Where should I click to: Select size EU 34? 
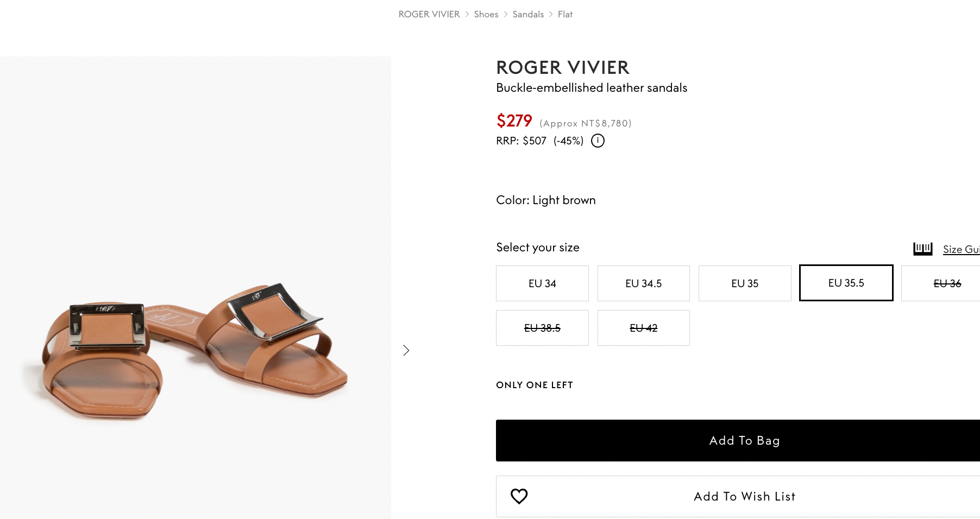tap(542, 283)
